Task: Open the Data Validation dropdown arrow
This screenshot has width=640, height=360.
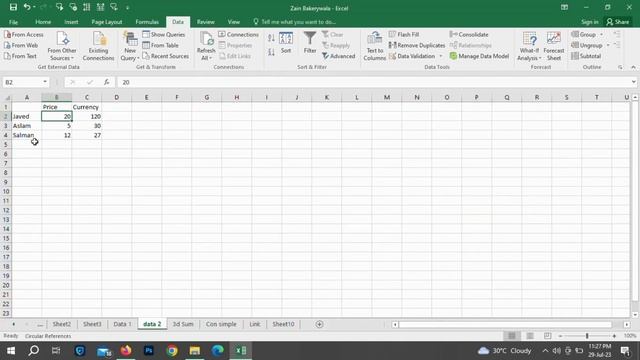Action: (x=440, y=56)
